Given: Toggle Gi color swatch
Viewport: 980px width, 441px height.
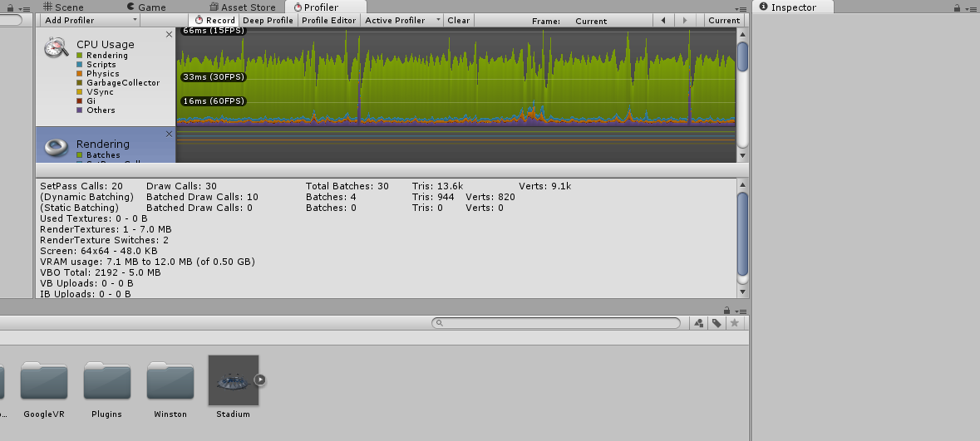Looking at the screenshot, I should [x=79, y=100].
